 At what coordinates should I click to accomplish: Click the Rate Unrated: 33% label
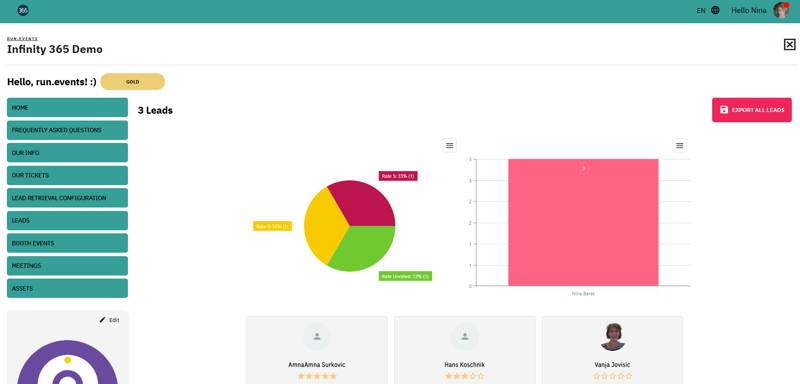pos(406,276)
